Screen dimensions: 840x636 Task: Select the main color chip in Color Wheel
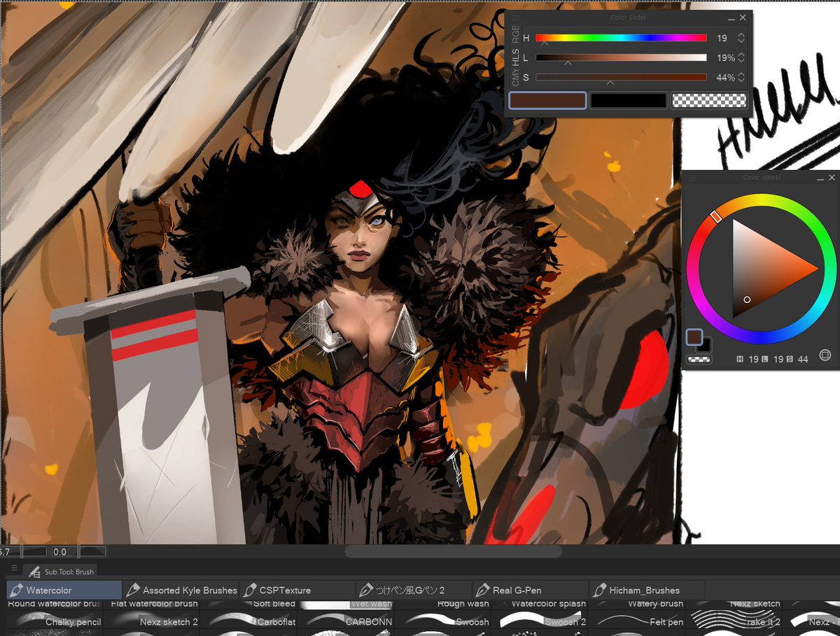click(x=694, y=337)
